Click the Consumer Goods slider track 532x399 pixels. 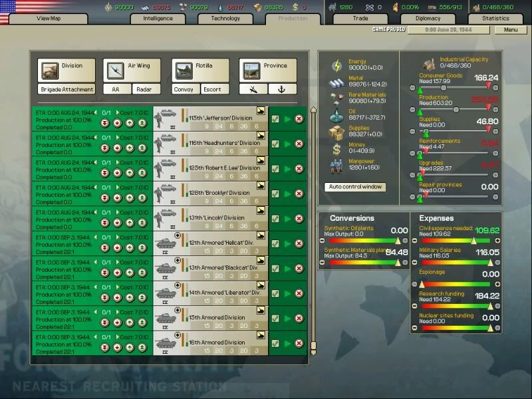click(459, 87)
